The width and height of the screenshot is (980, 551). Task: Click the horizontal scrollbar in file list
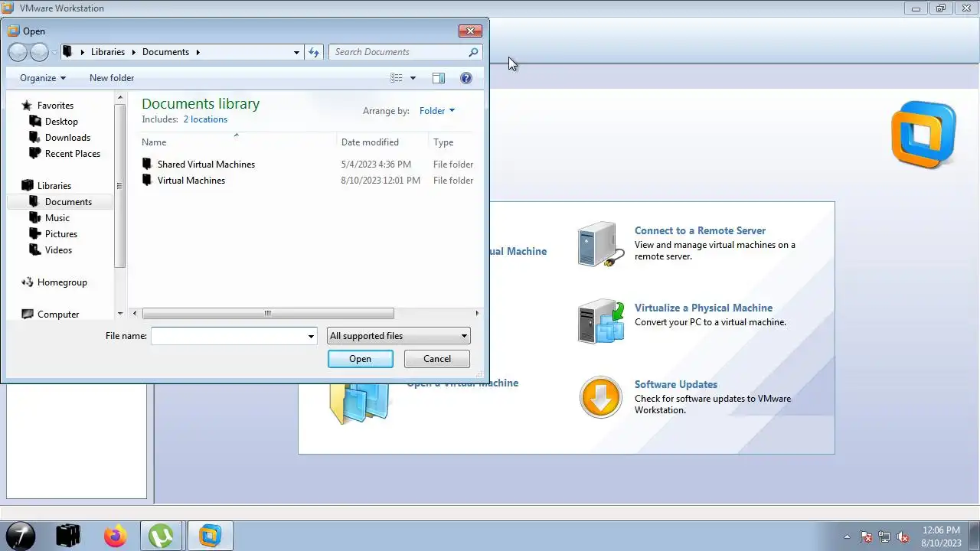tap(268, 313)
